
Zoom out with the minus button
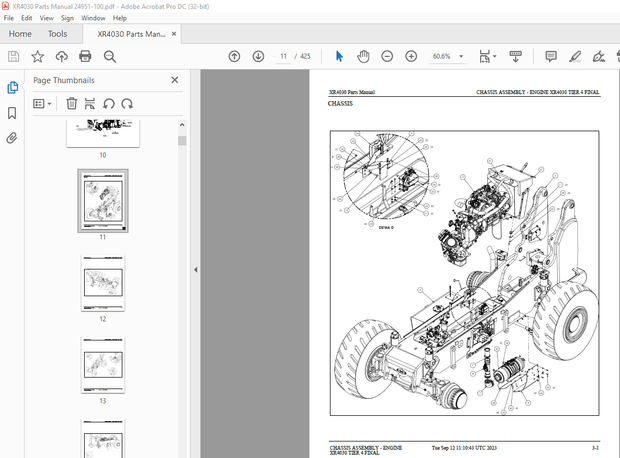tap(386, 57)
